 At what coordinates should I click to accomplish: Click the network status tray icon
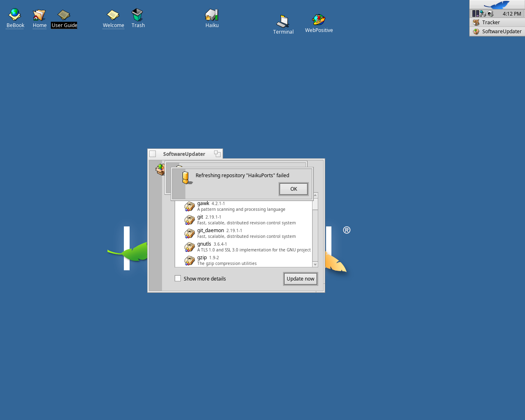[x=483, y=14]
